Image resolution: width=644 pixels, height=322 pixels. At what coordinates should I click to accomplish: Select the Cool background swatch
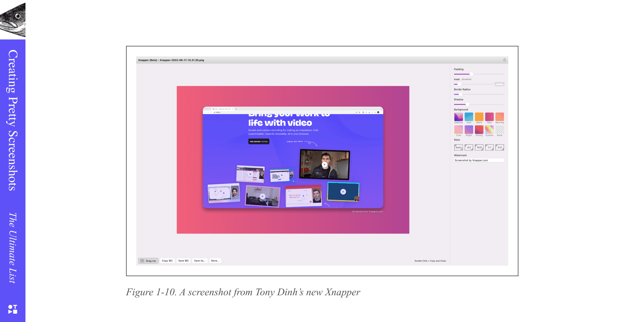tap(469, 117)
